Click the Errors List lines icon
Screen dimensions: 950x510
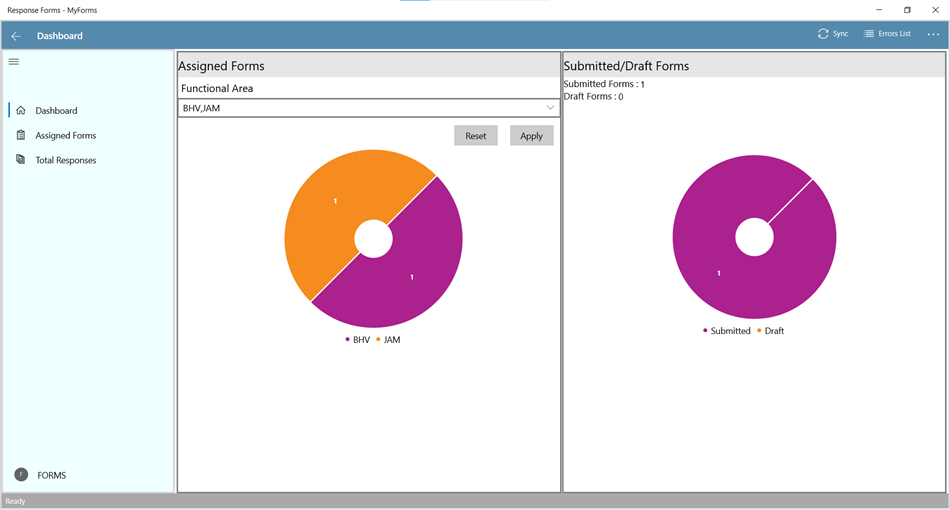tap(868, 34)
